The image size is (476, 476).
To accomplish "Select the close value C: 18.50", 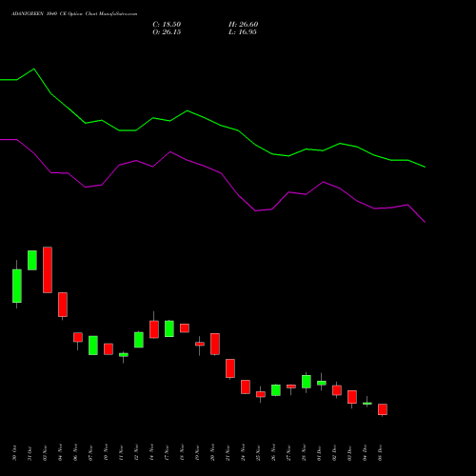I will click(167, 25).
